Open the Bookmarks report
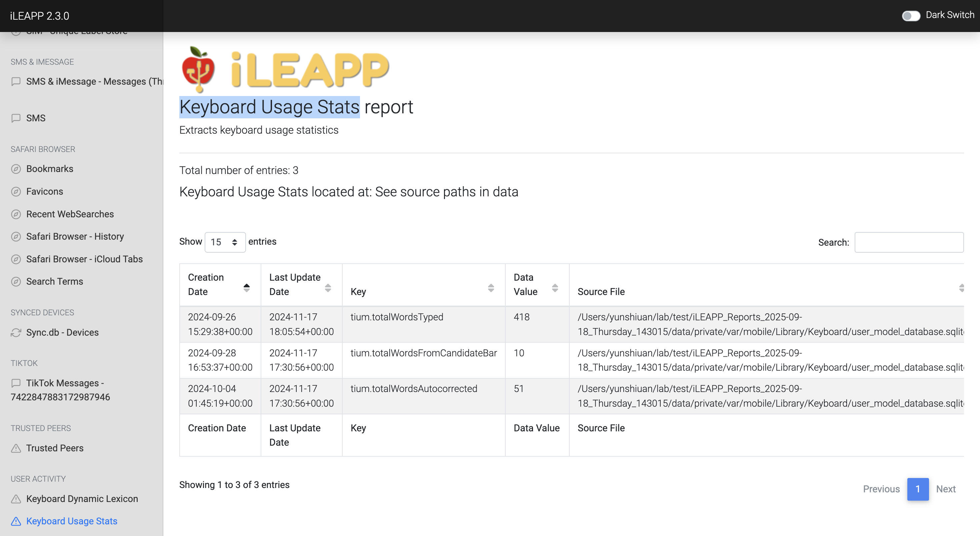The width and height of the screenshot is (980, 536). (50, 169)
